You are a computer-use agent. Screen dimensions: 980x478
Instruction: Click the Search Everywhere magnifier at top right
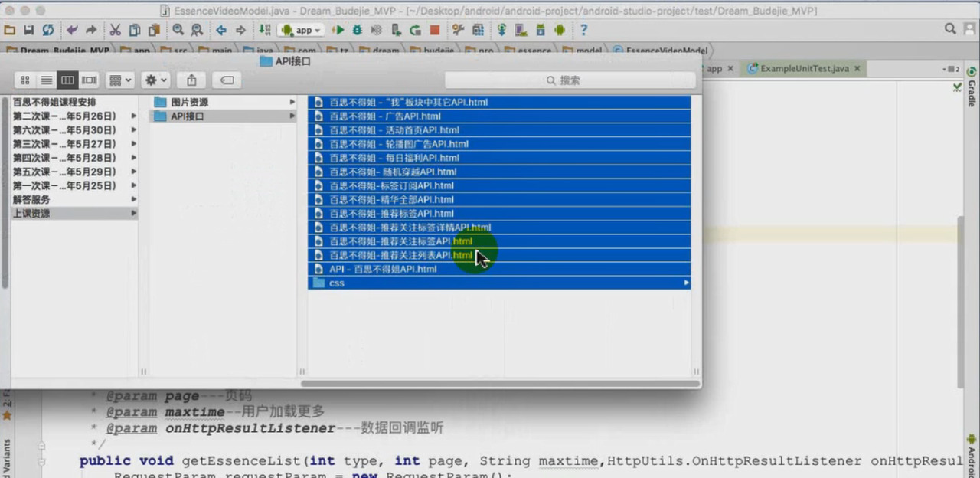click(950, 29)
